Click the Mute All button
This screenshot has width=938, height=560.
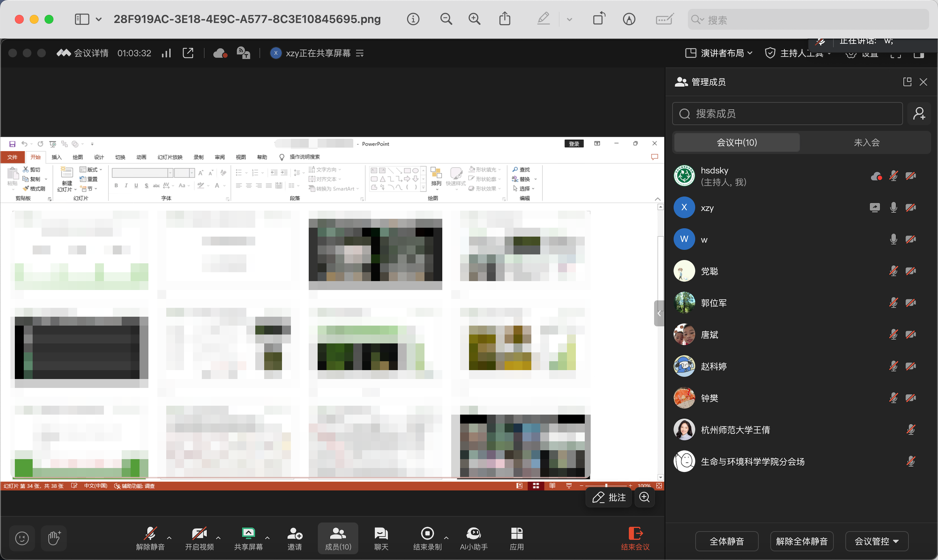pos(726,541)
